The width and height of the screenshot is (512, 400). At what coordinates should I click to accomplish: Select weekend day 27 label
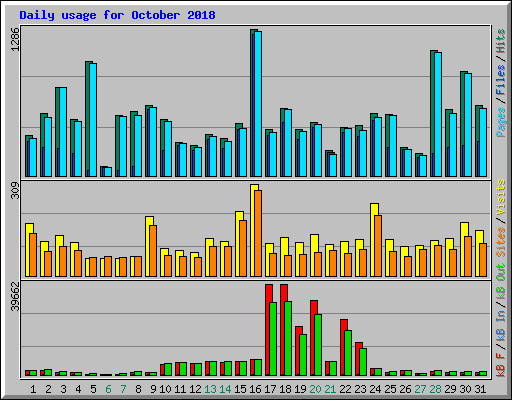[420, 389]
